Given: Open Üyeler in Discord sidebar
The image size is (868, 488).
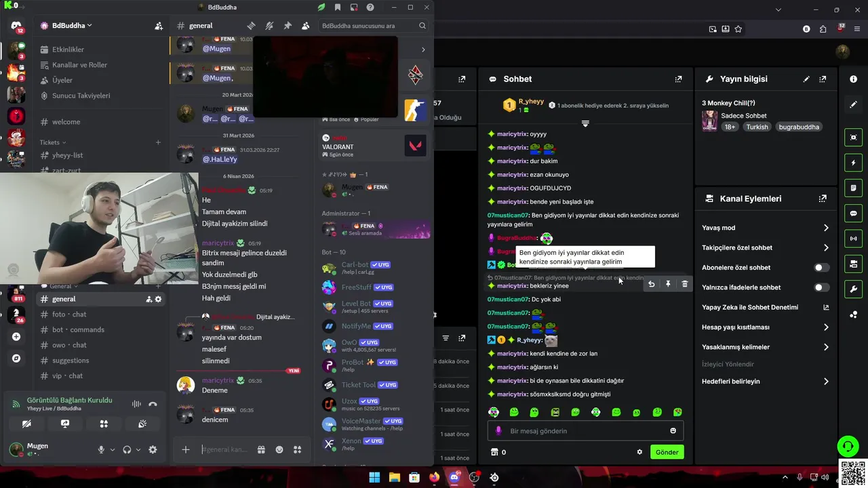Looking at the screenshot, I should (62, 80).
